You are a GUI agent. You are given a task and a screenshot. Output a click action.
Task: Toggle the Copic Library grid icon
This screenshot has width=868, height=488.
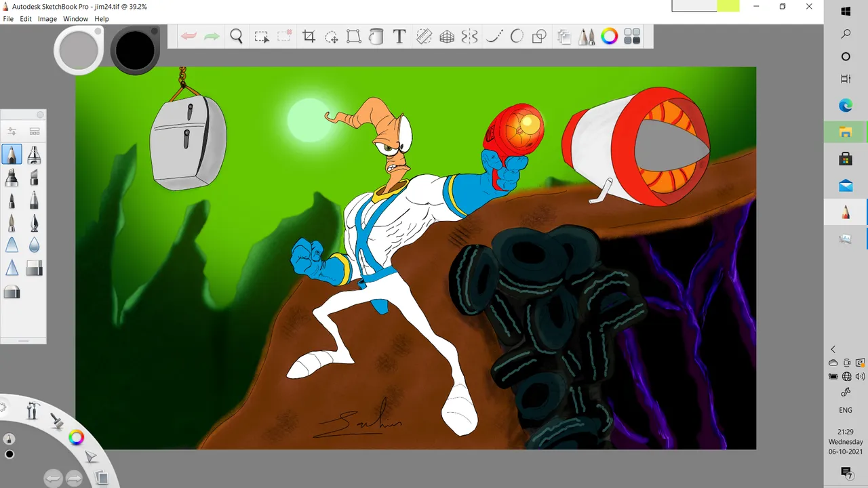(632, 37)
